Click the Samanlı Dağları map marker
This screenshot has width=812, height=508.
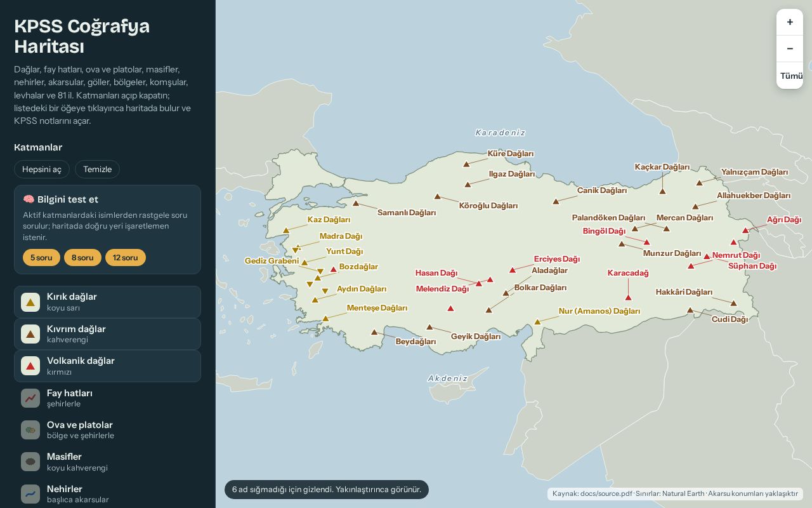(x=356, y=203)
